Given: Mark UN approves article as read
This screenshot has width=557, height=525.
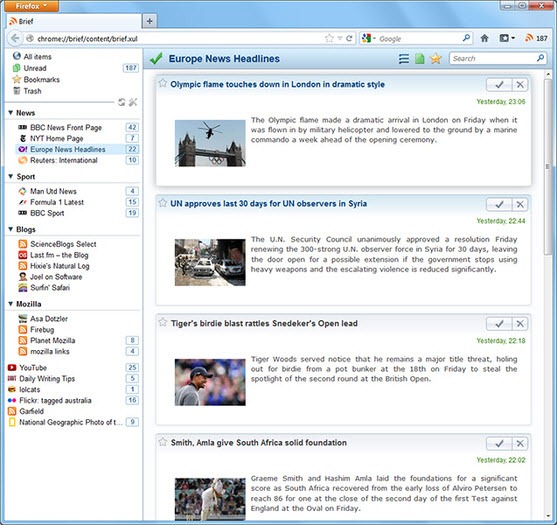Looking at the screenshot, I should click(x=499, y=204).
